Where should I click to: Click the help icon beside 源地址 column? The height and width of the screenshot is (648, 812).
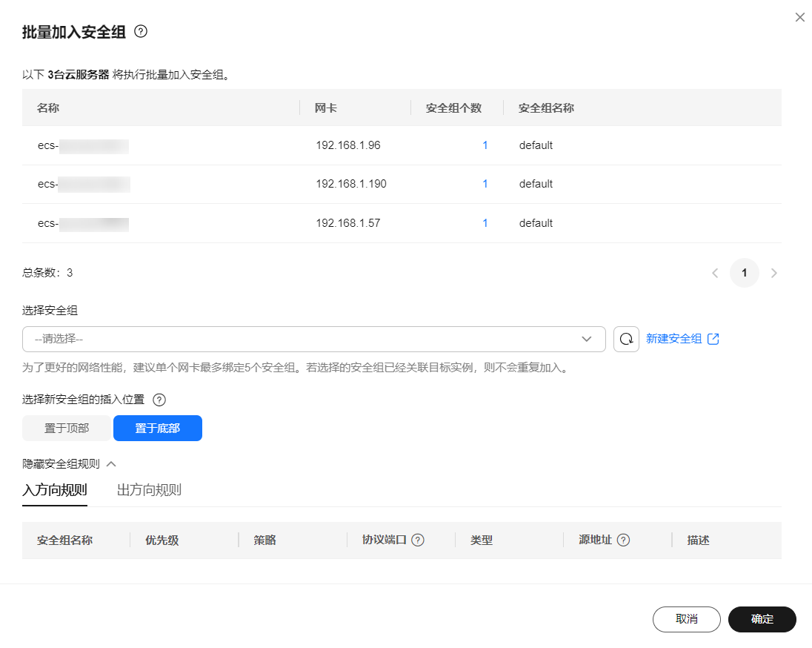626,540
